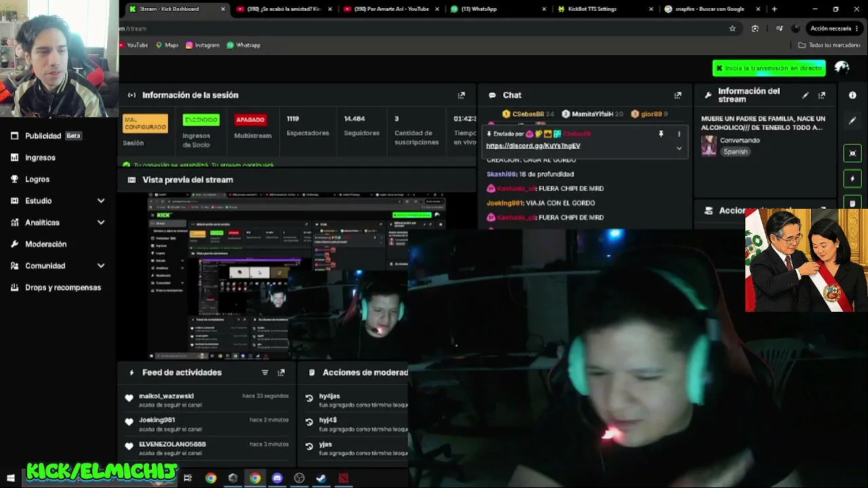Image resolution: width=868 pixels, height=488 pixels.
Task: Open the discord.gg link in pinned message
Action: coord(533,146)
